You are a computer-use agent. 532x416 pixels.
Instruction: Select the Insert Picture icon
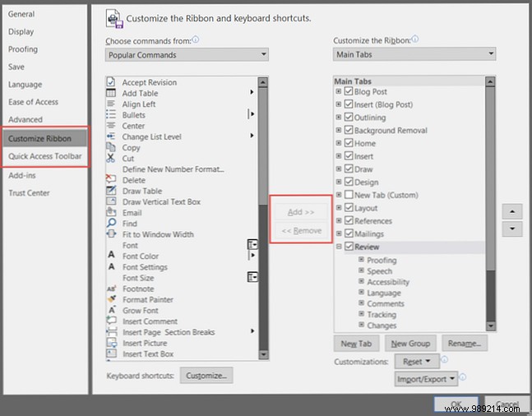point(112,342)
